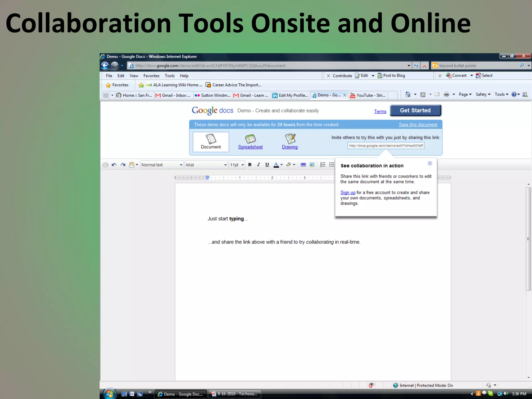Click Post to Blog toolbar button
532x399 pixels.
coord(391,76)
